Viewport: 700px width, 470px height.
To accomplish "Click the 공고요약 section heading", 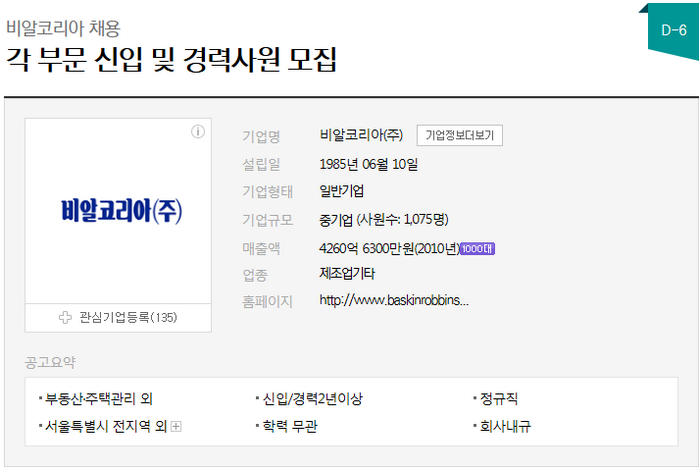I will tap(50, 362).
